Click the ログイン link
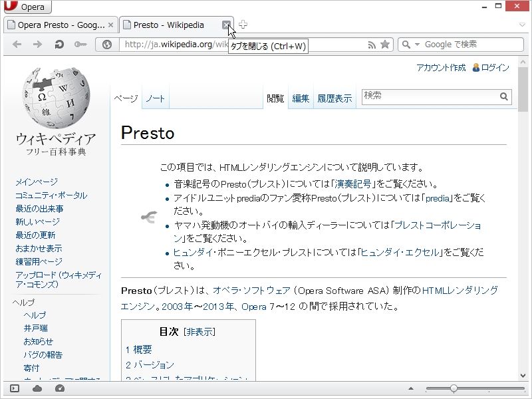 point(495,68)
